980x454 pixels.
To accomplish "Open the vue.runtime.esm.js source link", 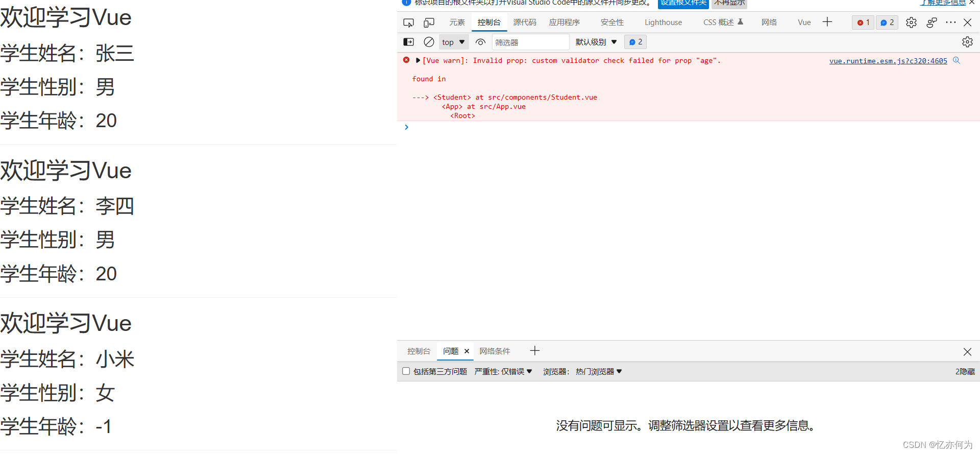I will 888,61.
